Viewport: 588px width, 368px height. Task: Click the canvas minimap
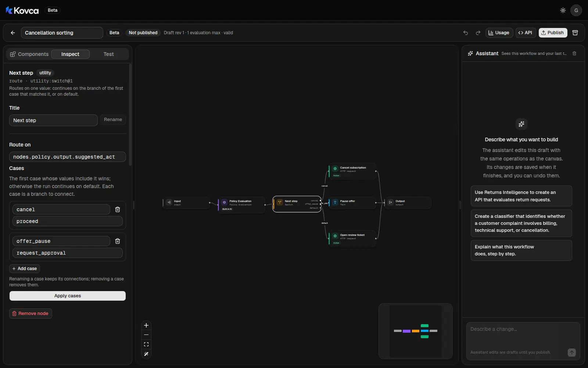coord(416,331)
